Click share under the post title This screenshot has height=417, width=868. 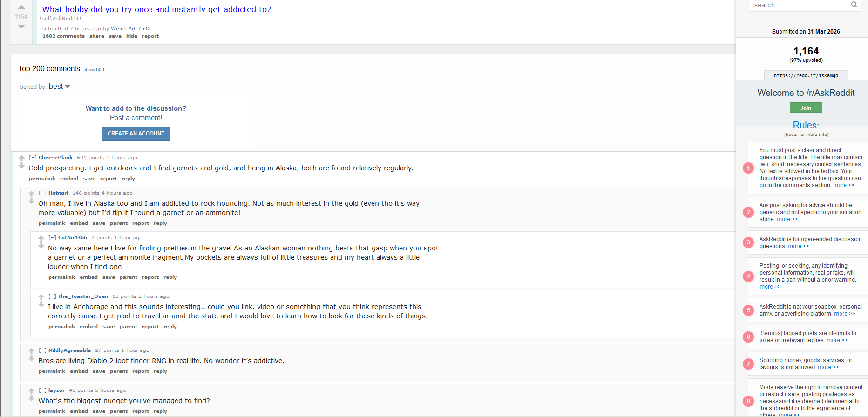tap(96, 36)
